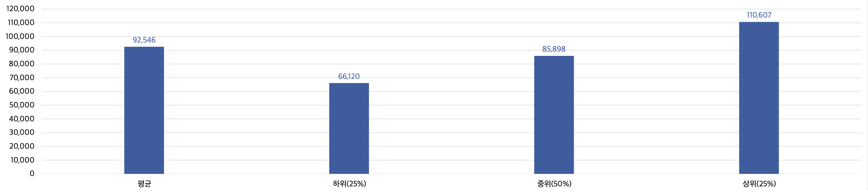Click the 평균 bar in the chart
Viewport: 868px width, 191px height.
[144, 110]
